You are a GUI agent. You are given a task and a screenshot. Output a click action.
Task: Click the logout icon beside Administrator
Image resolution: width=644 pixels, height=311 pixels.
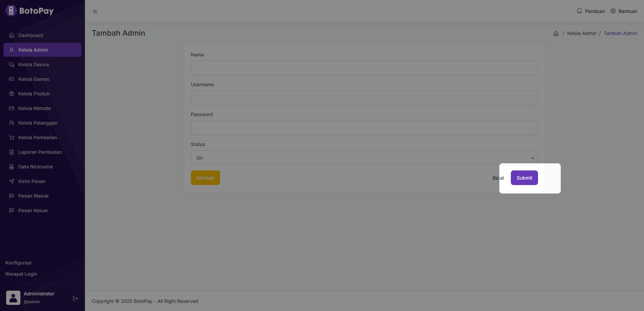(x=75, y=298)
